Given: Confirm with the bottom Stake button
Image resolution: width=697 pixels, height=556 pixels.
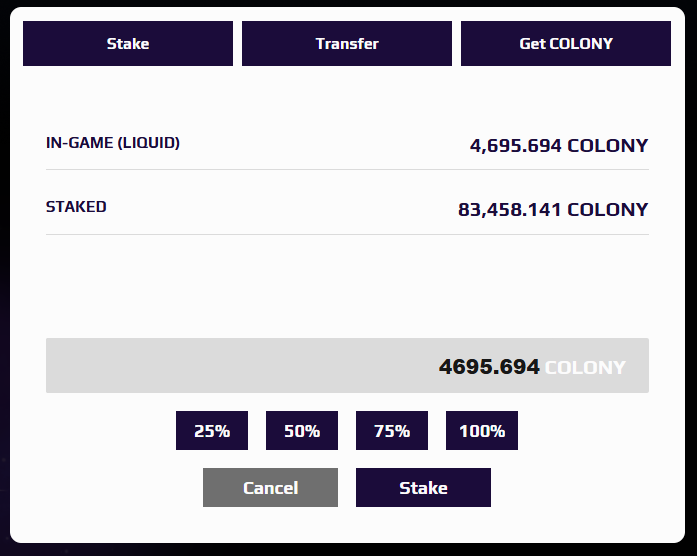Looking at the screenshot, I should coord(423,488).
